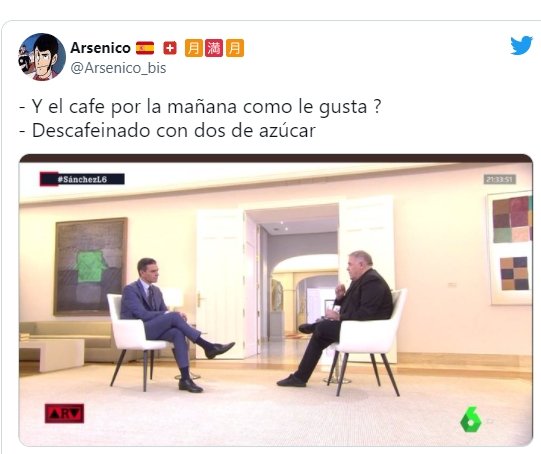Open the Arsenico display name link
Image resolution: width=541 pixels, height=454 pixels.
pos(100,48)
